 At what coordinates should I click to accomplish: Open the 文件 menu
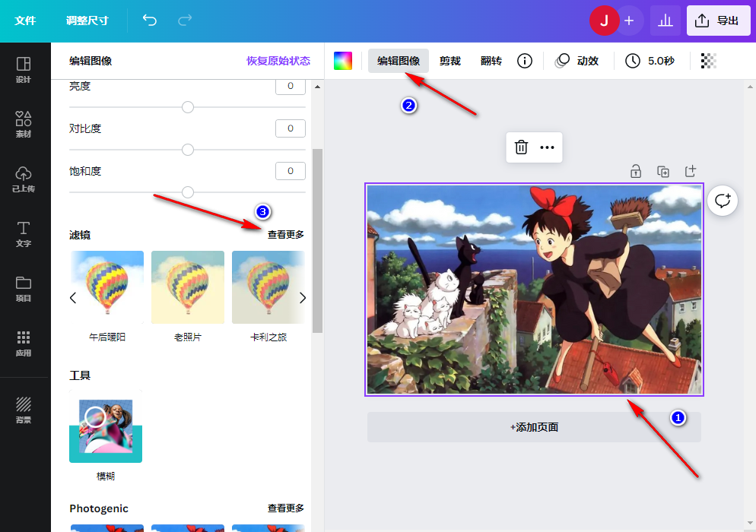(x=25, y=21)
